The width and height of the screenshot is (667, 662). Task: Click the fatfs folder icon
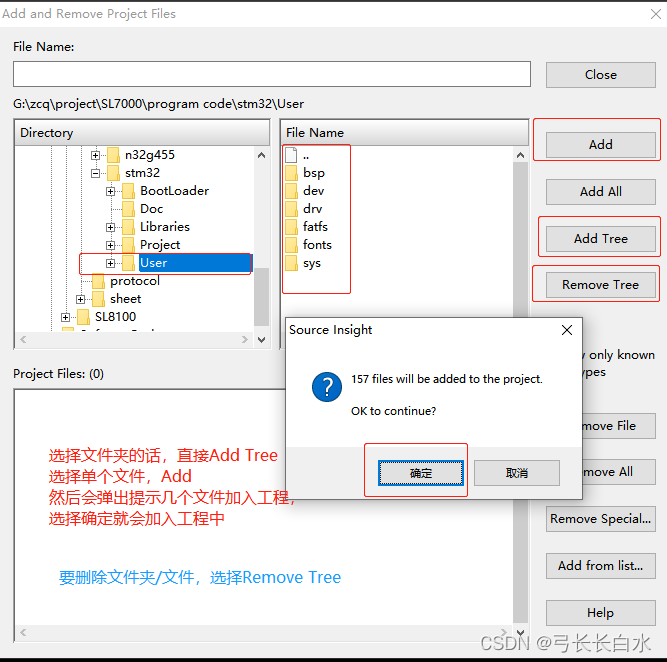[291, 227]
